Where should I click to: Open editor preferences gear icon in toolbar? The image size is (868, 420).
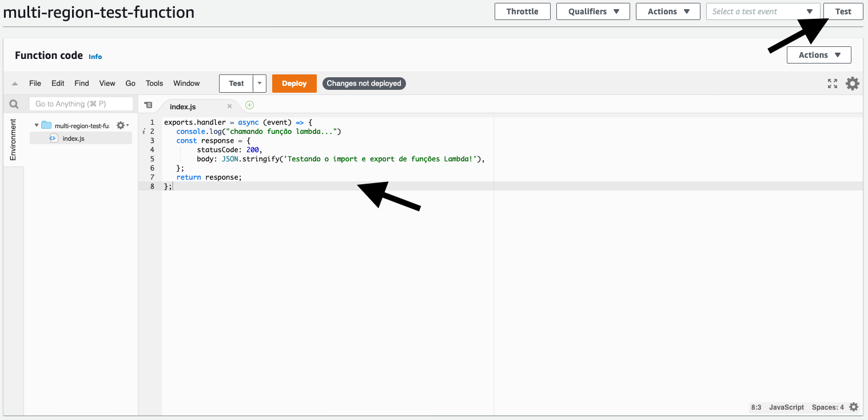853,84
